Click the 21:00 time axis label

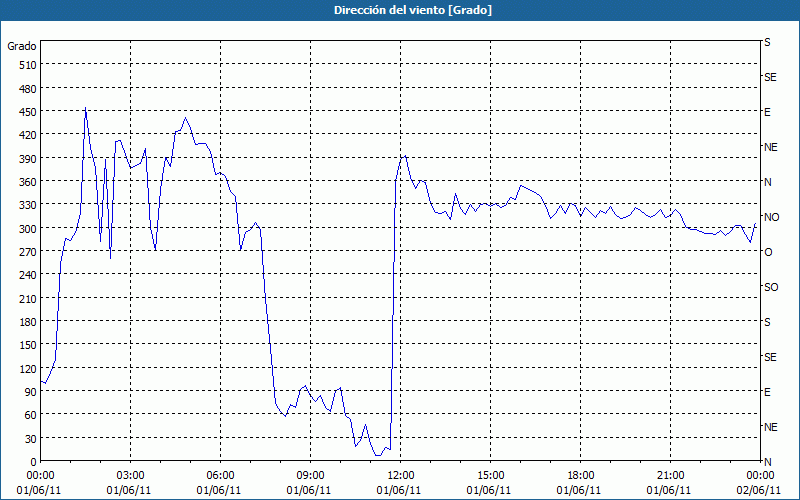coord(670,476)
